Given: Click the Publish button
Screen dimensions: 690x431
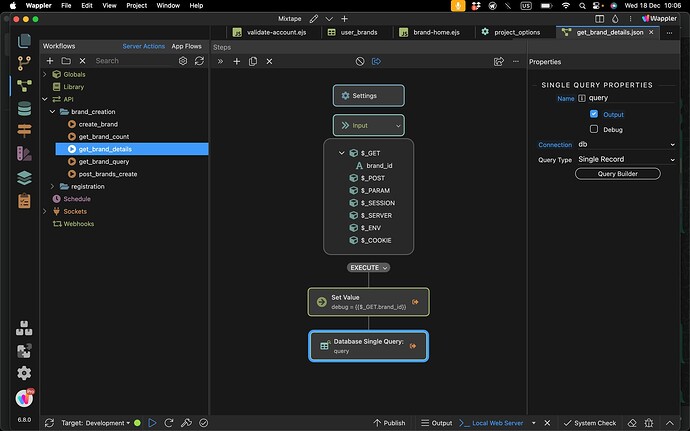Looking at the screenshot, I should click(x=389, y=423).
